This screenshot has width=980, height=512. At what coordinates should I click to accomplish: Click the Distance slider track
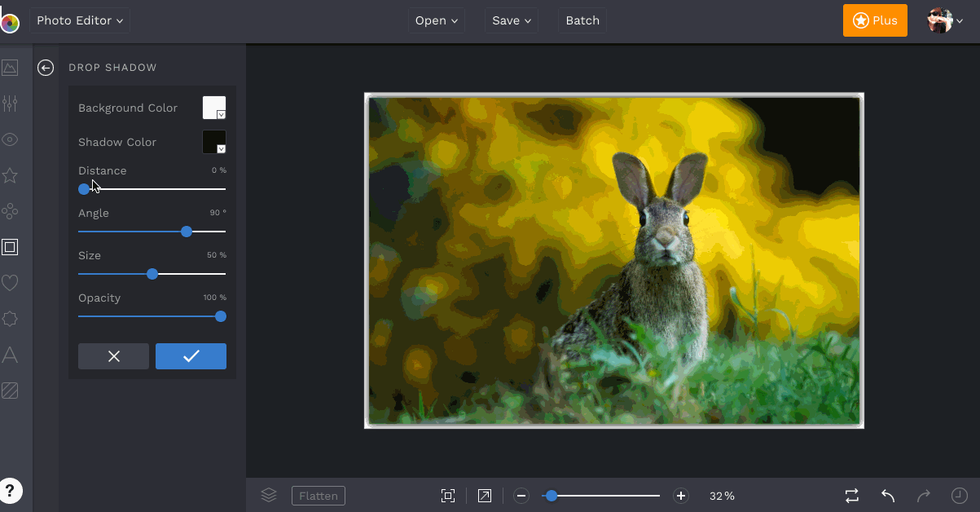tap(152, 189)
